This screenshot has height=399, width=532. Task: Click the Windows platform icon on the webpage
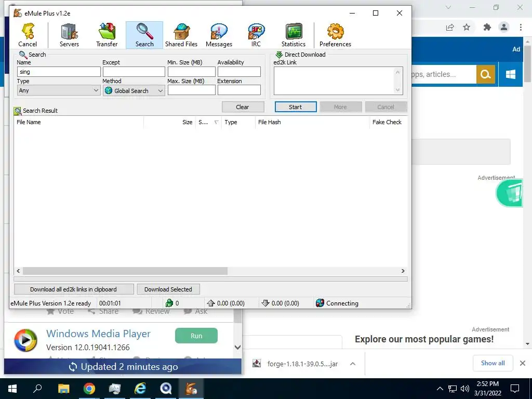(x=511, y=74)
